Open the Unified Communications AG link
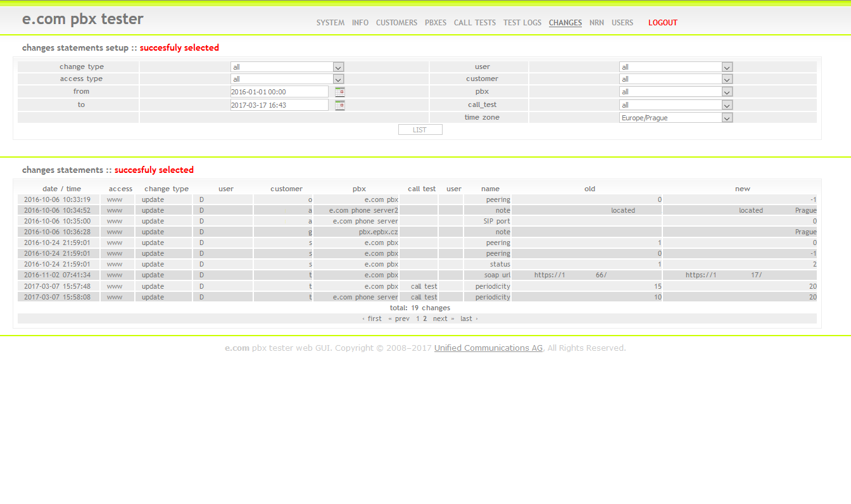 (488, 348)
